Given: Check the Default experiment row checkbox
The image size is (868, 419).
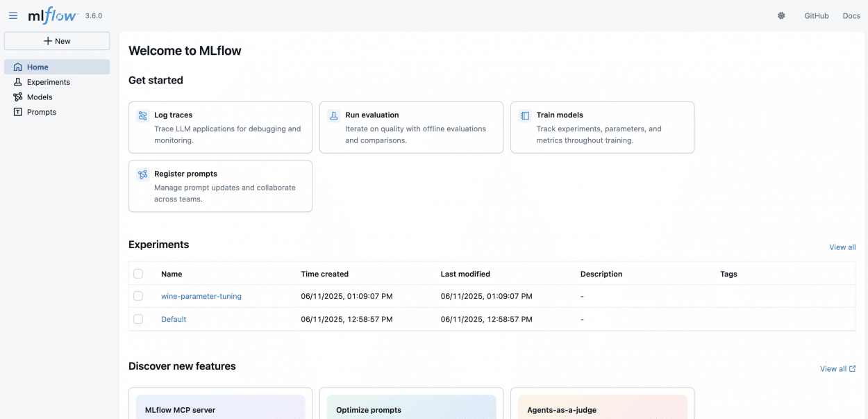Looking at the screenshot, I should coord(138,319).
